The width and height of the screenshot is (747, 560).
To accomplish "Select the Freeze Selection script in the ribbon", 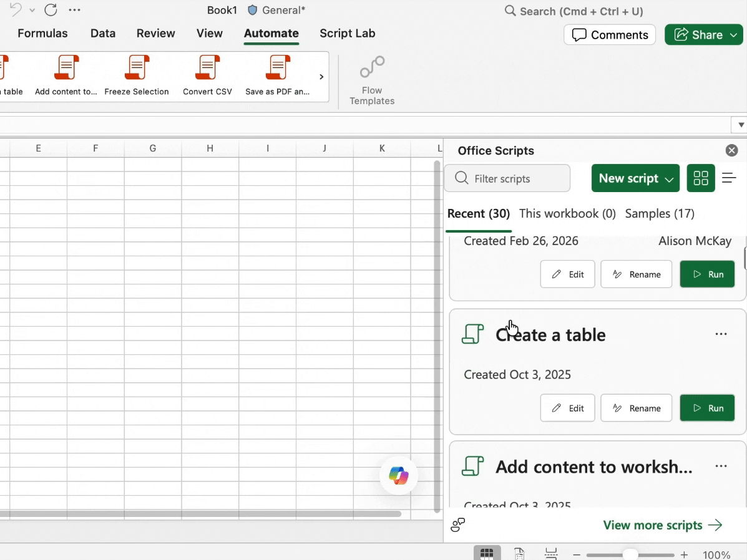I will pos(136,76).
